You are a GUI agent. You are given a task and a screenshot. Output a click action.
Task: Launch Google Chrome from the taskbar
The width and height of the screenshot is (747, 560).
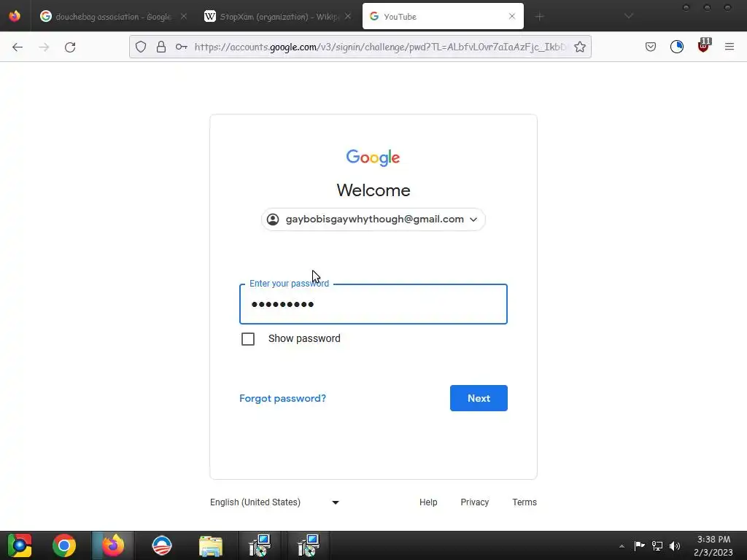[64, 545]
